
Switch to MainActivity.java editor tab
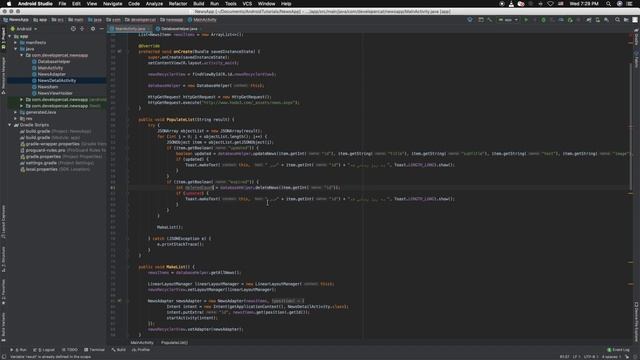(130, 29)
